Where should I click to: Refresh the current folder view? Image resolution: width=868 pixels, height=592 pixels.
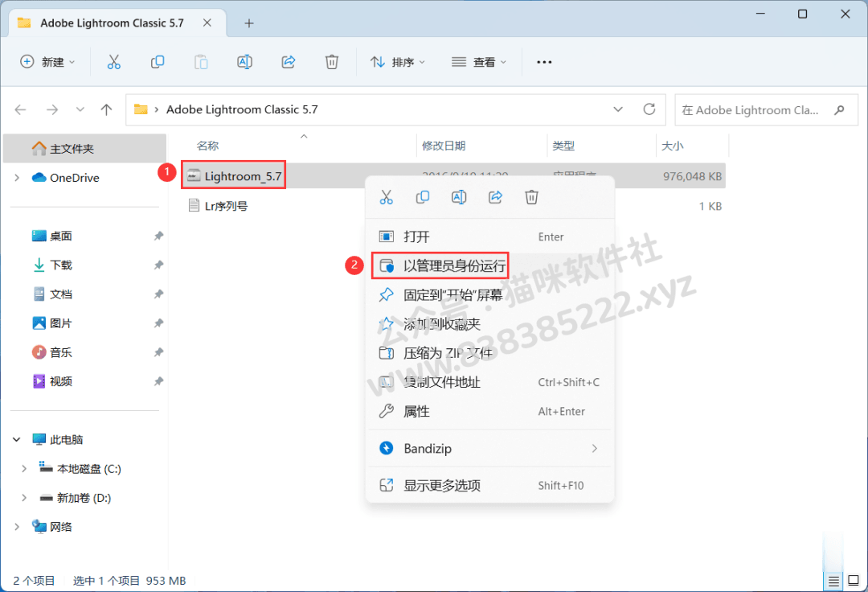tap(649, 109)
